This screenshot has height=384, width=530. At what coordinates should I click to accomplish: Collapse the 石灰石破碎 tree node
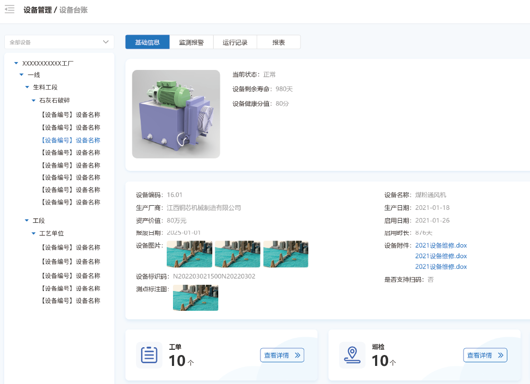33,100
